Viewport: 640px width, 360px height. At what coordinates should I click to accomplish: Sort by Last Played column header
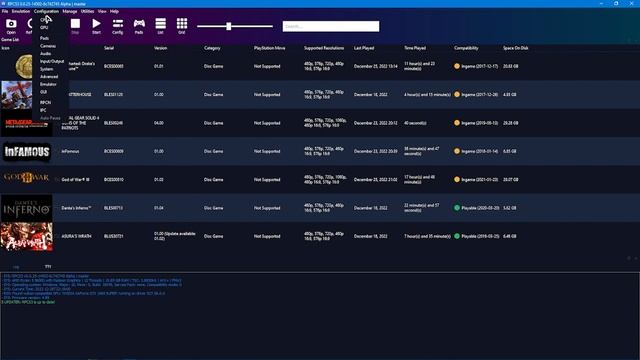[364, 48]
